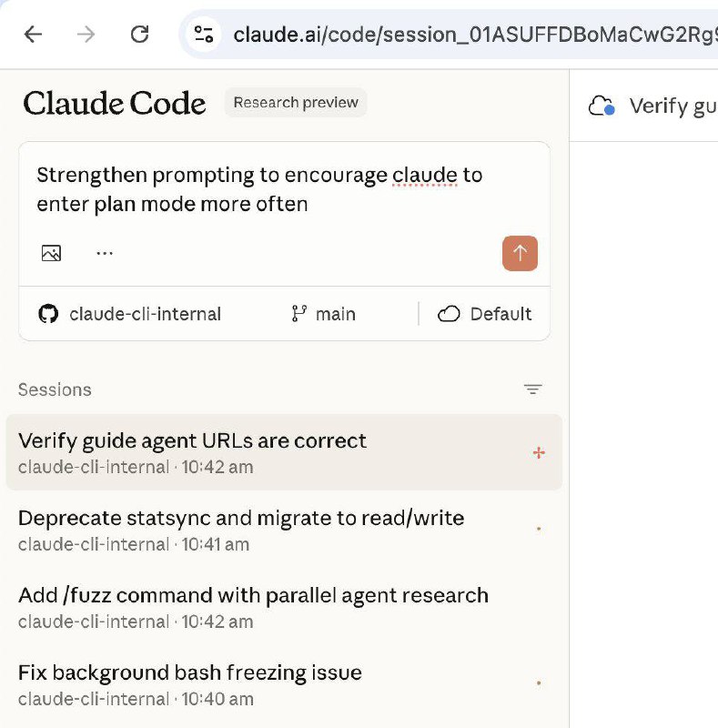Reload the current page
The height and width of the screenshot is (728, 718).
pos(139,35)
